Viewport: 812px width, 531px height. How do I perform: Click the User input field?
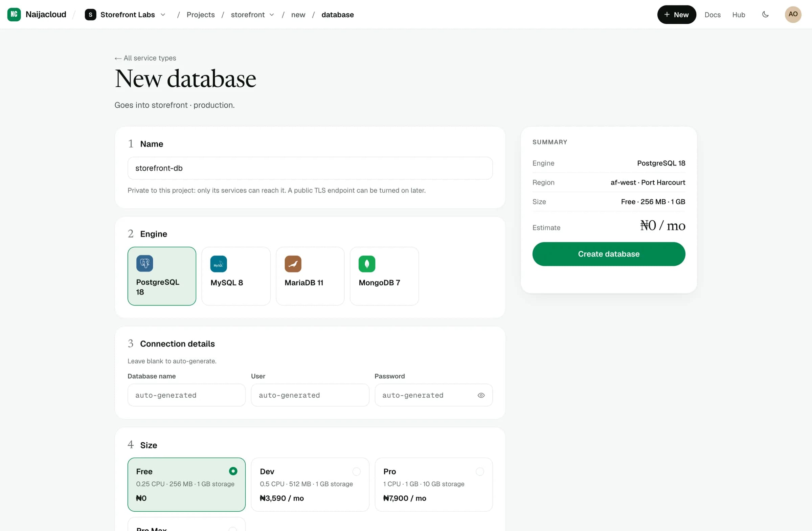[x=310, y=395]
